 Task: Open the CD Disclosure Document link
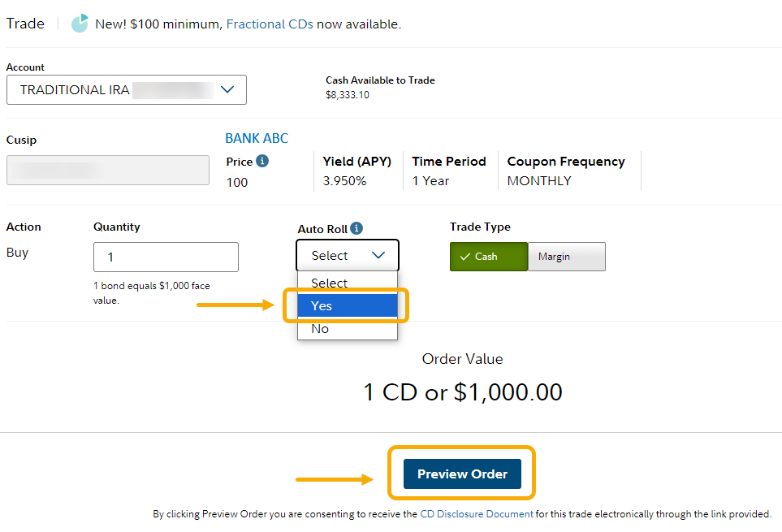click(477, 514)
